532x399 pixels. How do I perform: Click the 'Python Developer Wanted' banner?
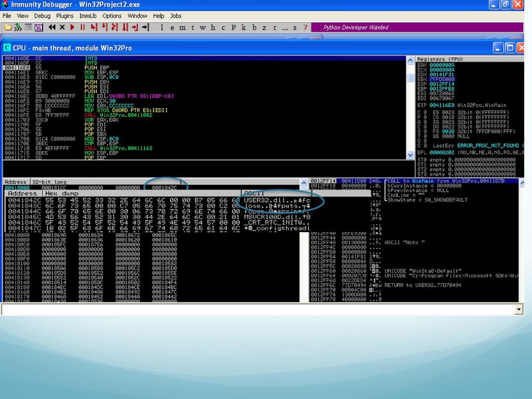pyautogui.click(x=417, y=28)
